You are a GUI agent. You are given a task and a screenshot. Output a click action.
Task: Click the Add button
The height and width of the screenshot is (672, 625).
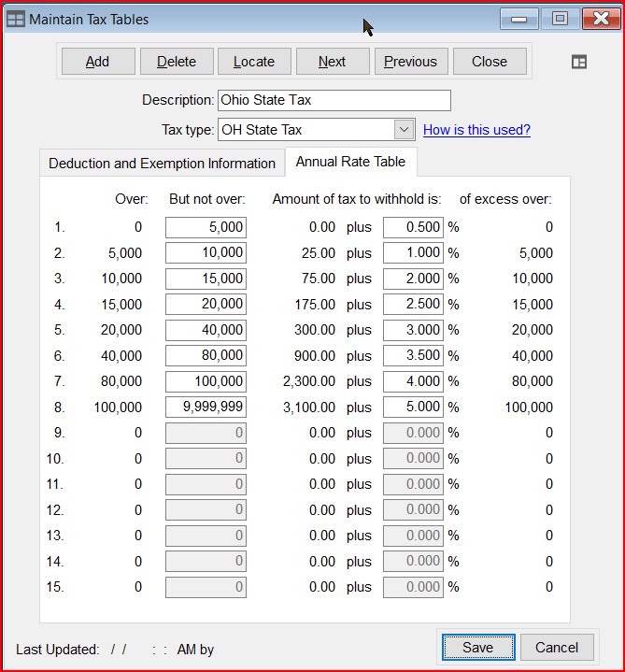pos(98,62)
